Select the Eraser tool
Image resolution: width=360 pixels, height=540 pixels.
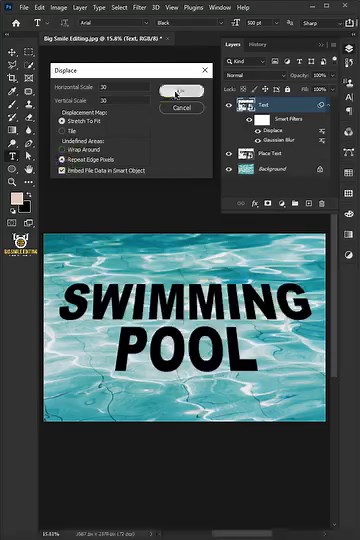(29, 117)
